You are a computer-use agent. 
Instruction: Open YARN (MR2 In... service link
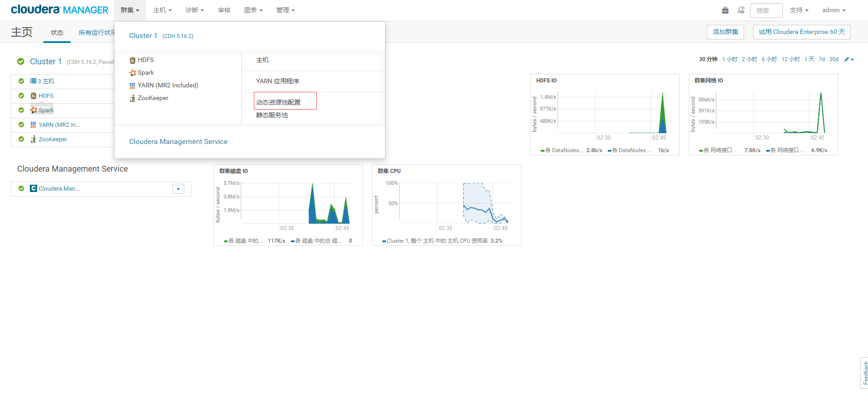59,125
